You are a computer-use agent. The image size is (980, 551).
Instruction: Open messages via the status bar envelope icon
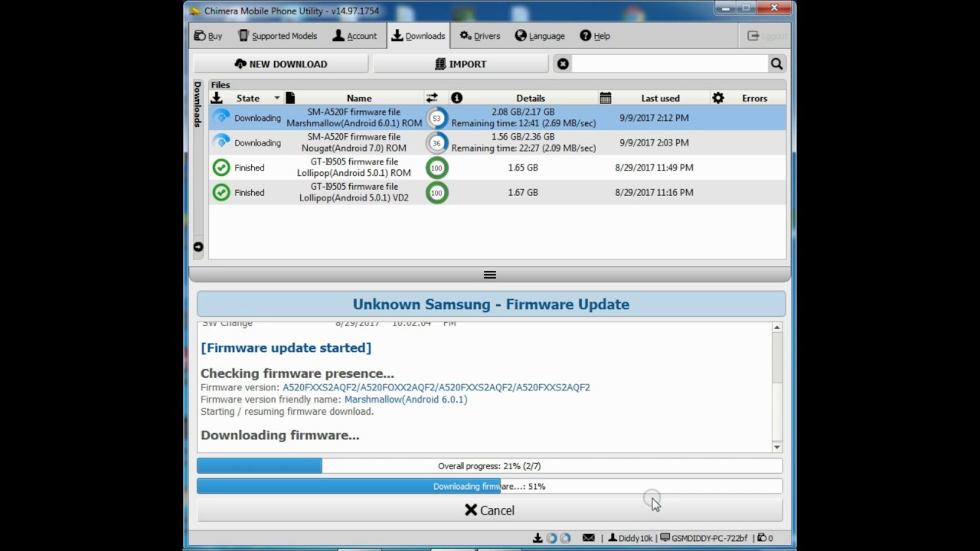pyautogui.click(x=588, y=538)
